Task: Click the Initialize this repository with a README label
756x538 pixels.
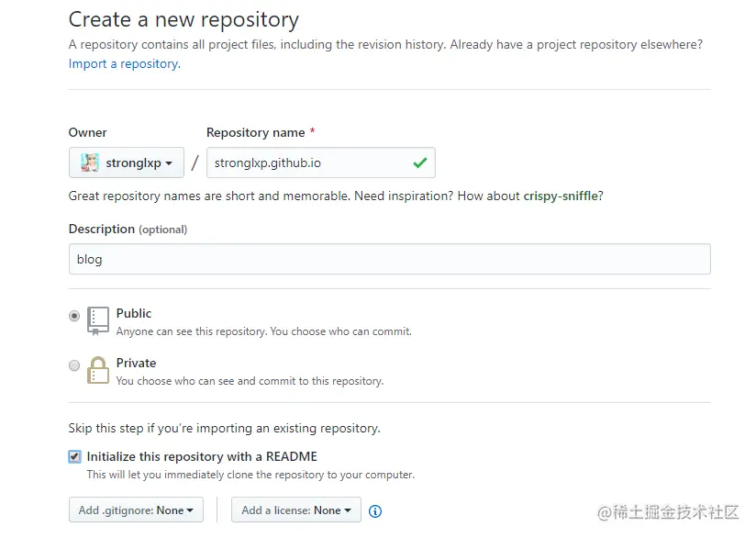Action: (x=202, y=456)
